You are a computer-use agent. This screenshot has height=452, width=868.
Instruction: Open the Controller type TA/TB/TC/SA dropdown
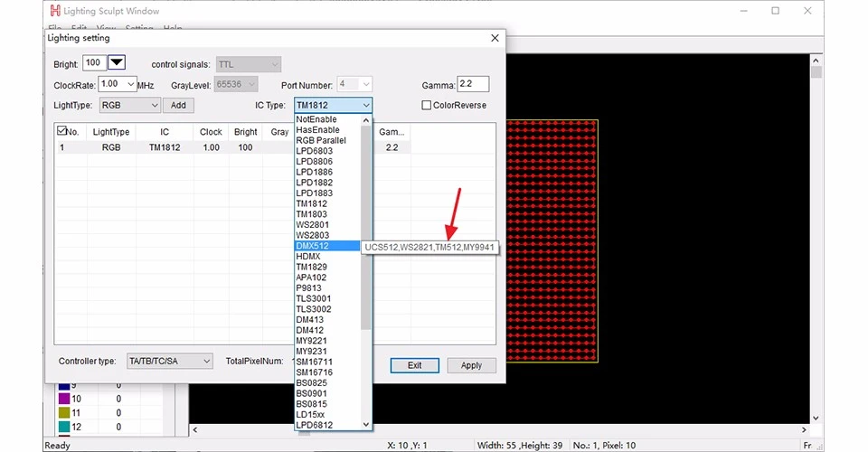[169, 361]
